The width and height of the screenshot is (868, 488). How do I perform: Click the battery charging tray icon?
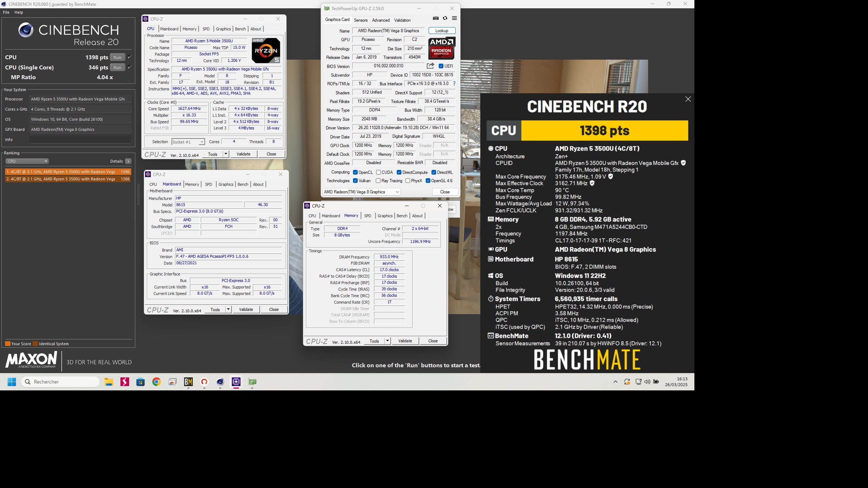point(656,382)
